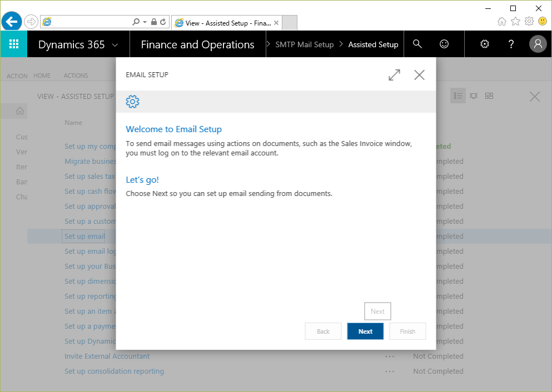Image resolution: width=552 pixels, height=392 pixels.
Task: Switch to list view layout icon
Action: [457, 96]
